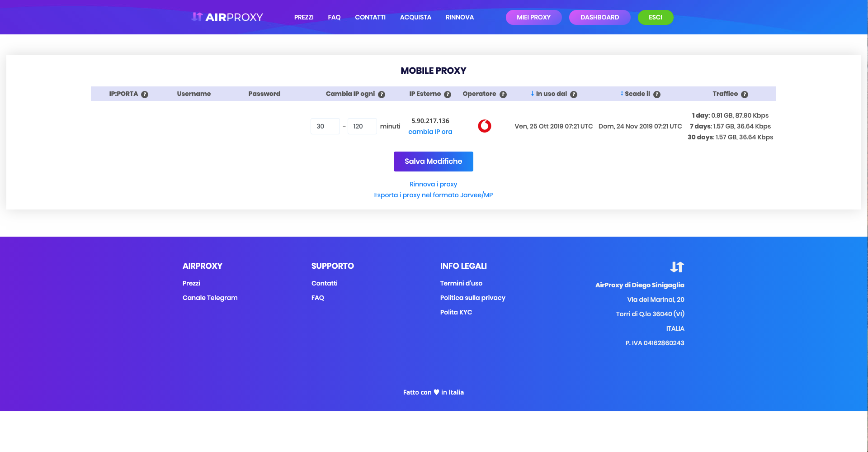868x452 pixels.
Task: Click the question mark beside Operatore
Action: pos(503,95)
